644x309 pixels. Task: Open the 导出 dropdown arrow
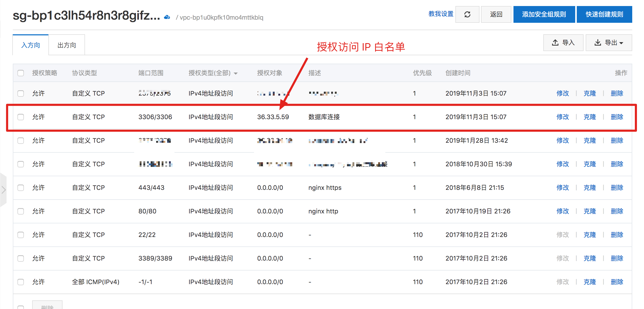pyautogui.click(x=621, y=43)
